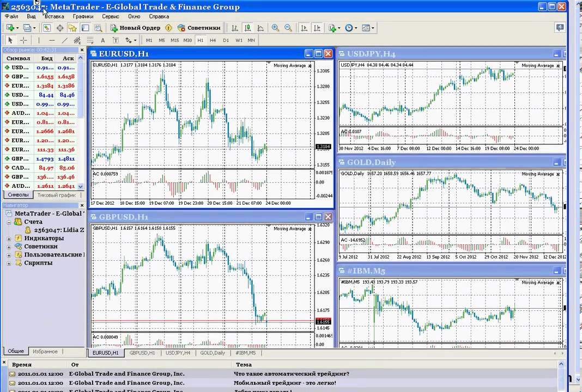Switch timeframe to H4
This screenshot has width=582, height=392.
[x=213, y=40]
